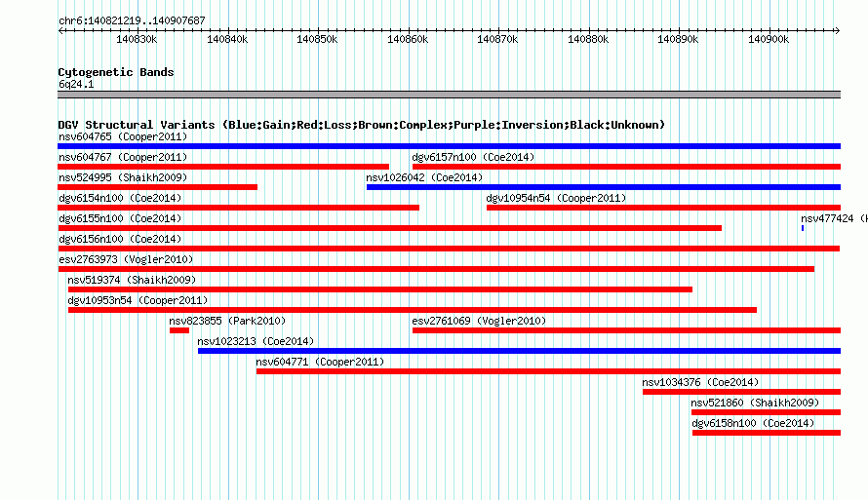Open the dgv6157n100 (Coe2014) label

click(x=473, y=157)
